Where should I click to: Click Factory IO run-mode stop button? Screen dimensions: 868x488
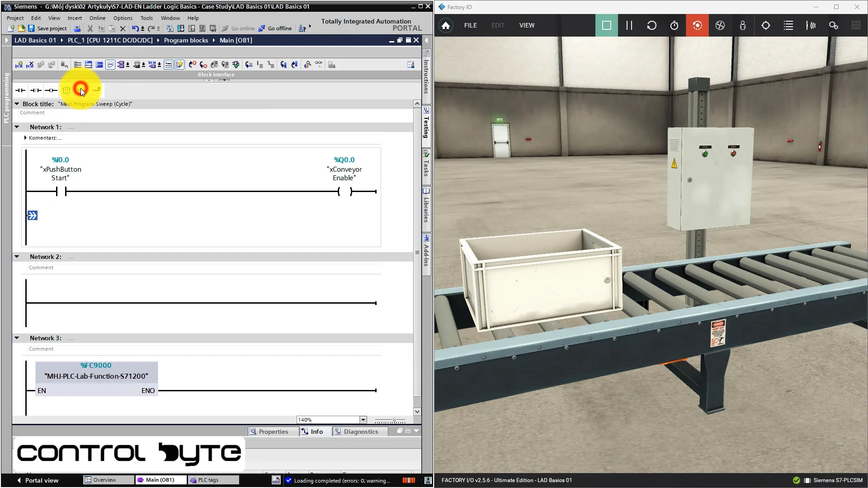(x=606, y=25)
